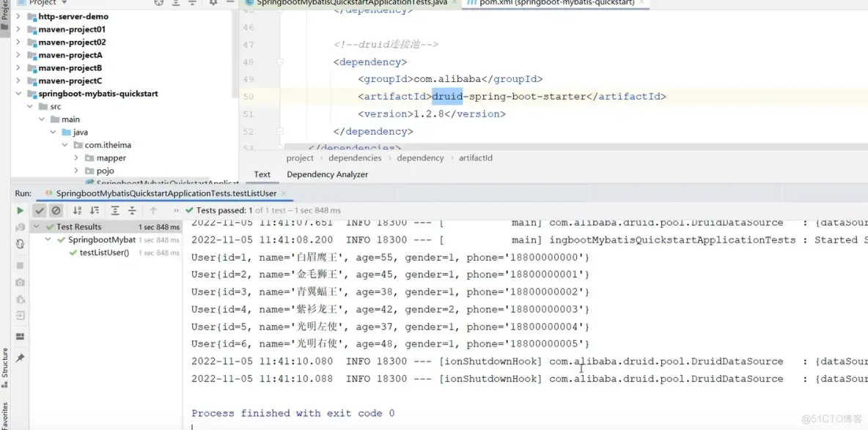Select the mapper package folder icon
The width and height of the screenshot is (868, 430).
tap(89, 157)
